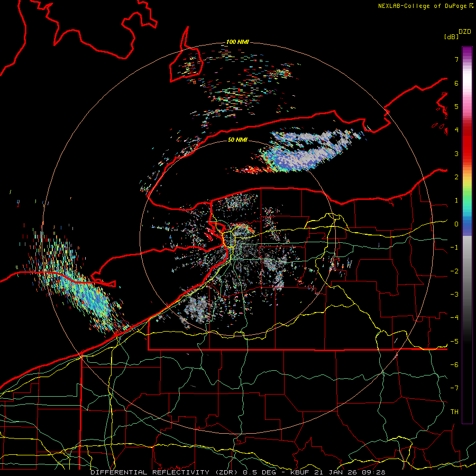Click the positive 1 tick on the color scale

pyautogui.click(x=456, y=200)
